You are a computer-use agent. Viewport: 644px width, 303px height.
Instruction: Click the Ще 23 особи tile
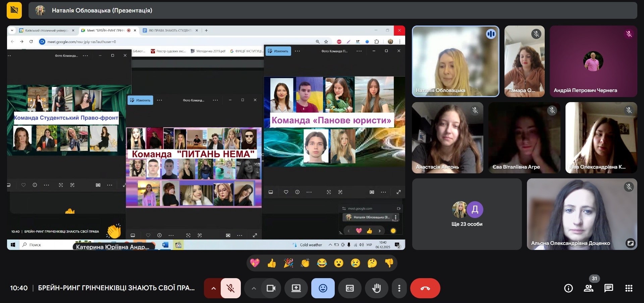[467, 214]
